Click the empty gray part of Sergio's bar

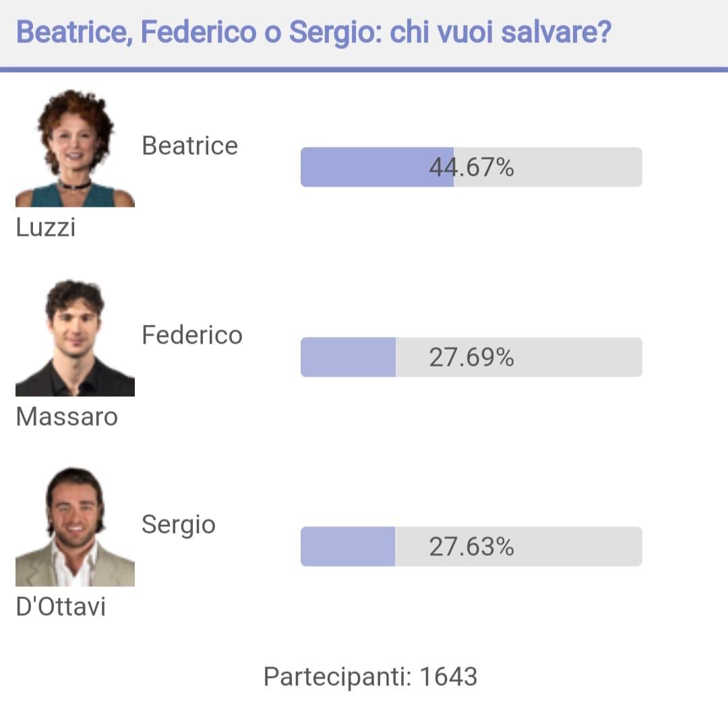(518, 547)
